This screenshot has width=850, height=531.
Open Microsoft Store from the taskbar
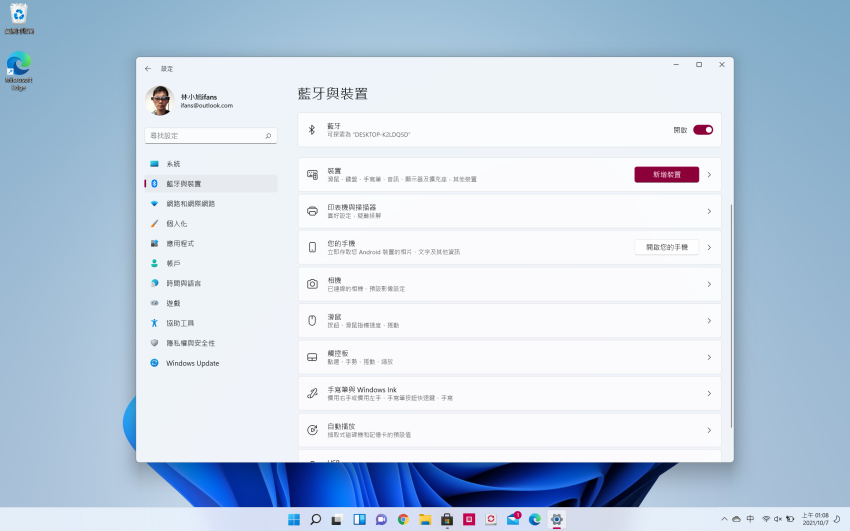pyautogui.click(x=447, y=520)
